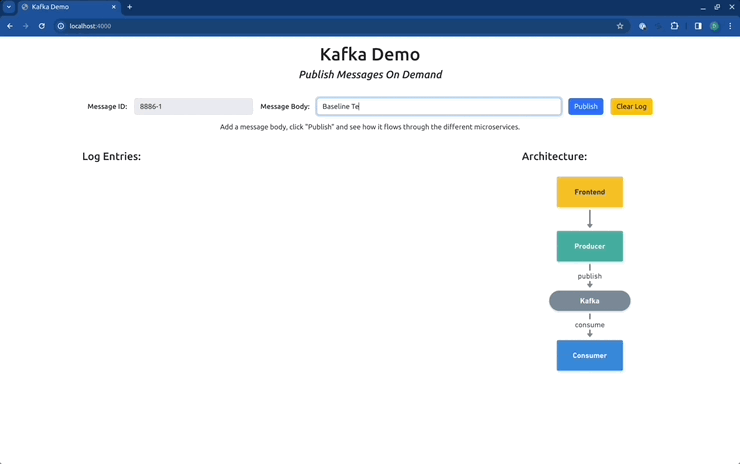Click the 'consume' arrow label

tap(590, 325)
